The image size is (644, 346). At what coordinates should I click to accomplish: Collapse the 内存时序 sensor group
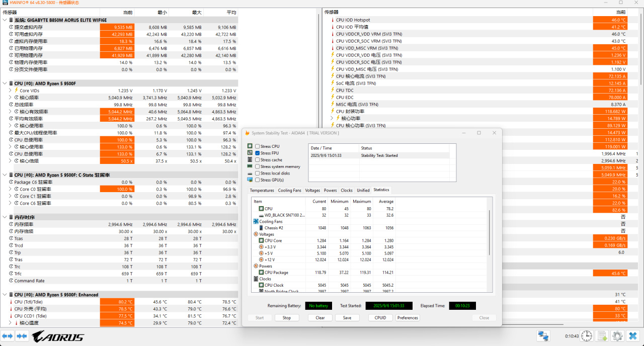click(x=5, y=217)
